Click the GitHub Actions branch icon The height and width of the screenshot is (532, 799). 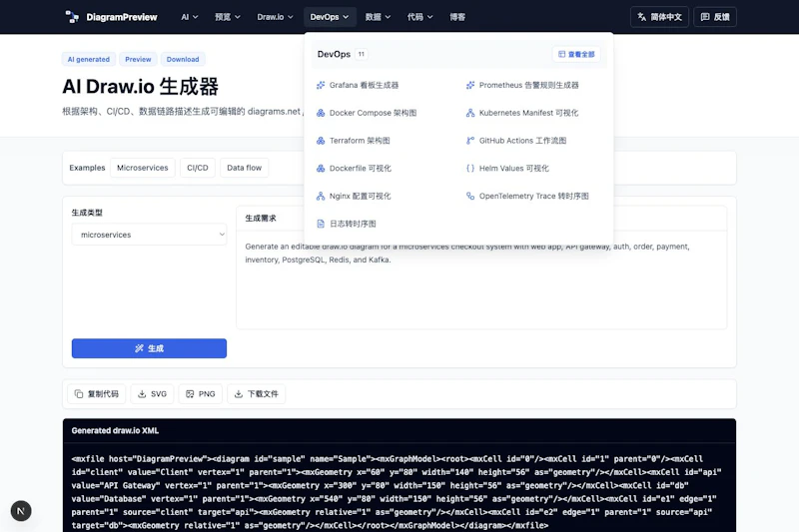click(470, 141)
